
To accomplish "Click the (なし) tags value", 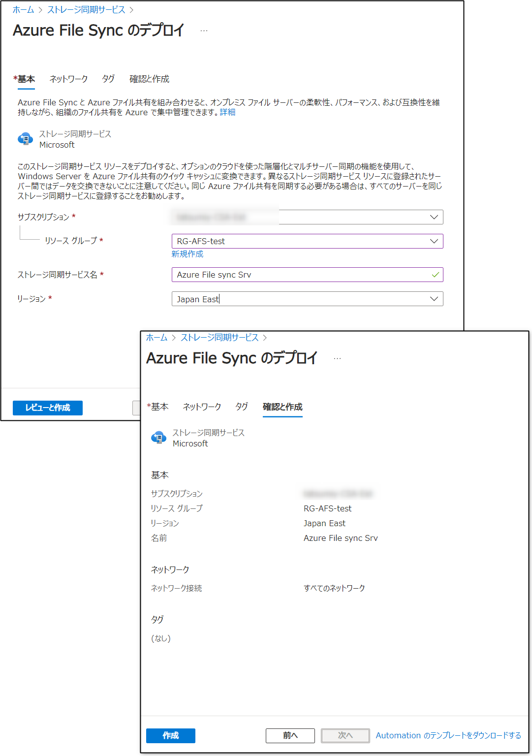I will pos(161,638).
